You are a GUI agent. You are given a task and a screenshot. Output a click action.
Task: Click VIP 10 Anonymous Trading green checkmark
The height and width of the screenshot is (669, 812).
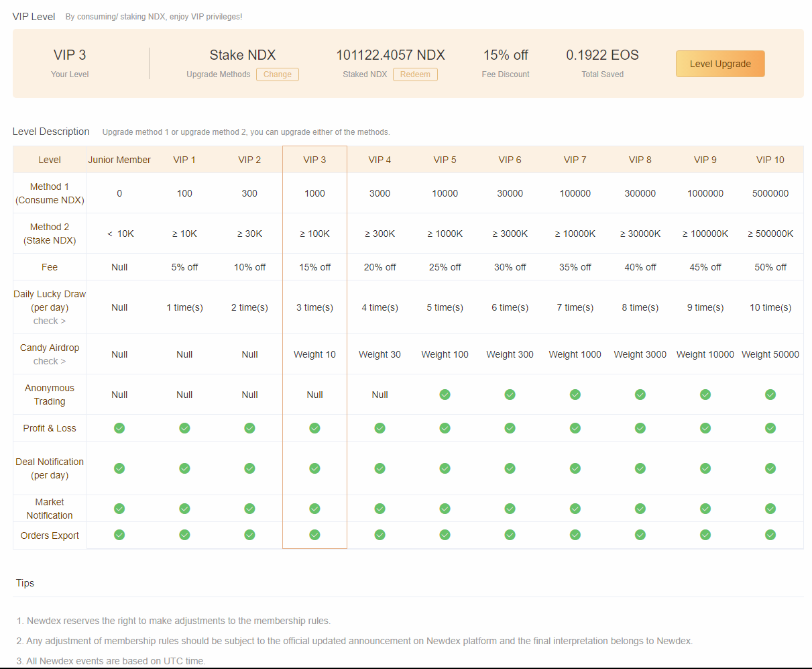[770, 395]
